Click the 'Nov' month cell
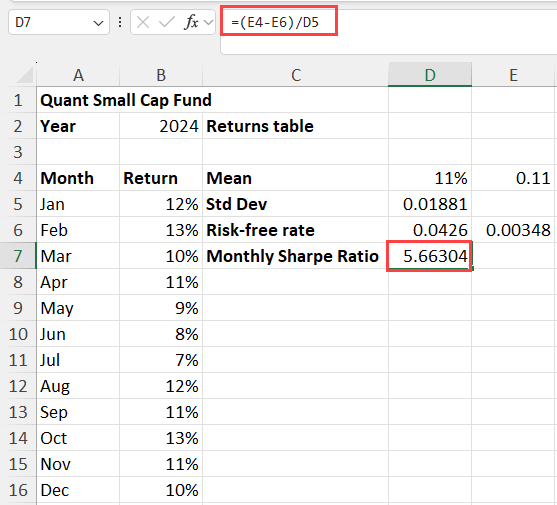This screenshot has height=505, width=557. [x=78, y=464]
